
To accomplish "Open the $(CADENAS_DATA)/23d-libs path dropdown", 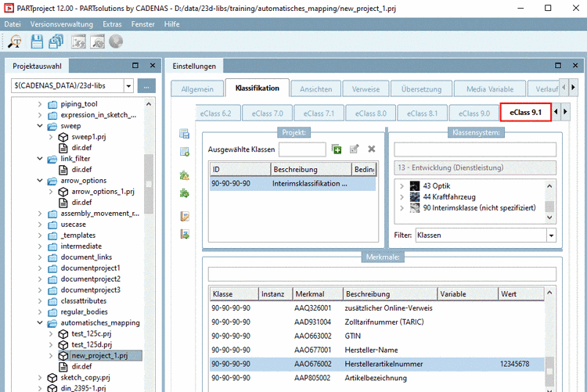I will (128, 86).
